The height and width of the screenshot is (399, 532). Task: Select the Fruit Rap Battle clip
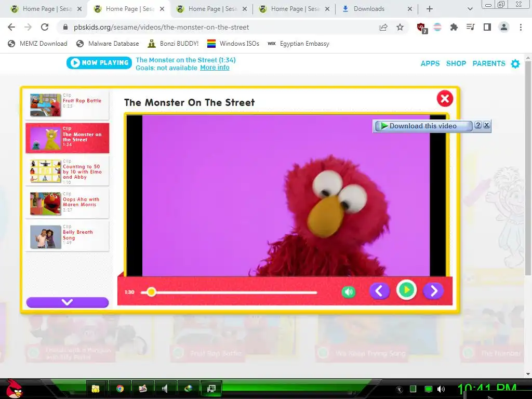[67, 105]
